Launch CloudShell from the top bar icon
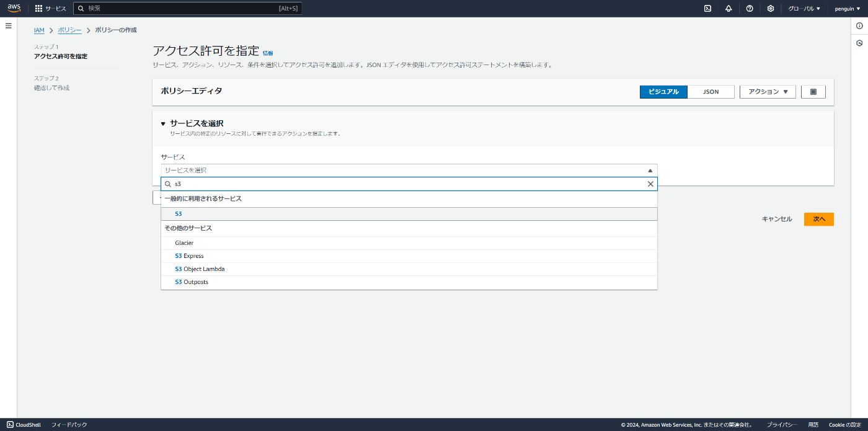The image size is (868, 431). (707, 9)
